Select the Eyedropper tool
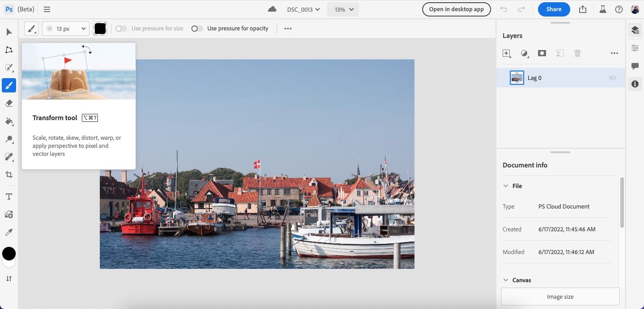 (x=9, y=232)
